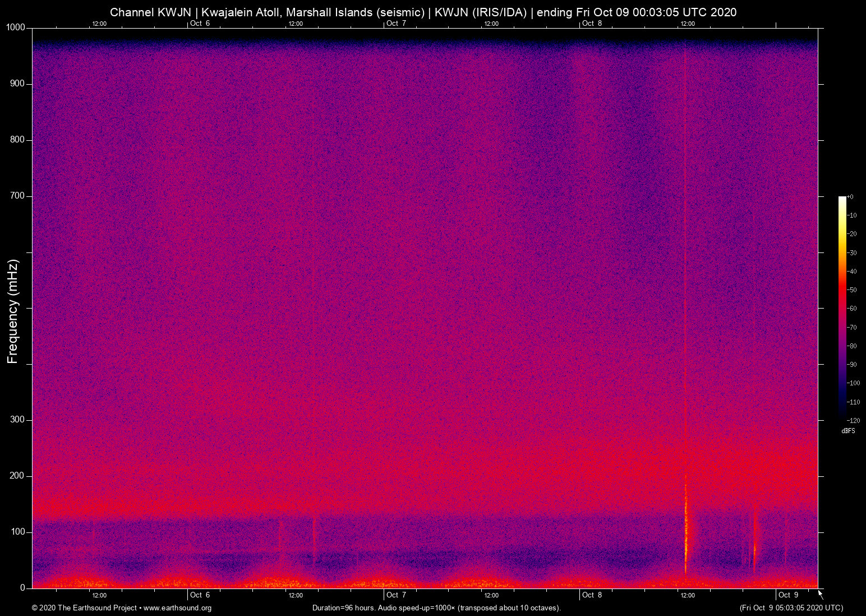Click the Oct 7 timeline label
Screen dimensions: 866x616
click(397, 595)
